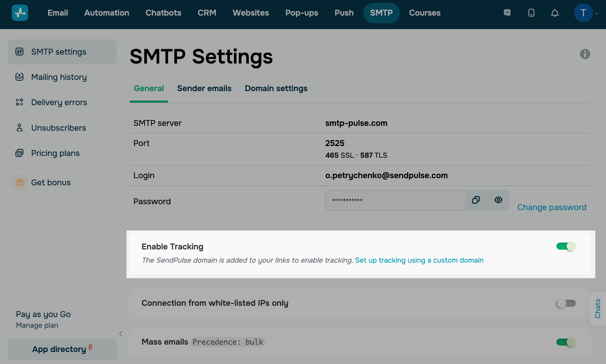Click the SendPulse logo icon
This screenshot has width=606, height=364.
pos(20,13)
